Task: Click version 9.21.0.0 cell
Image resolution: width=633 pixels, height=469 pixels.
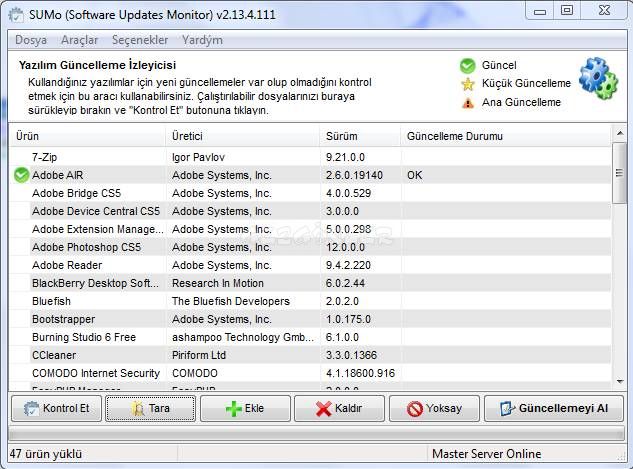Action: click(x=345, y=157)
